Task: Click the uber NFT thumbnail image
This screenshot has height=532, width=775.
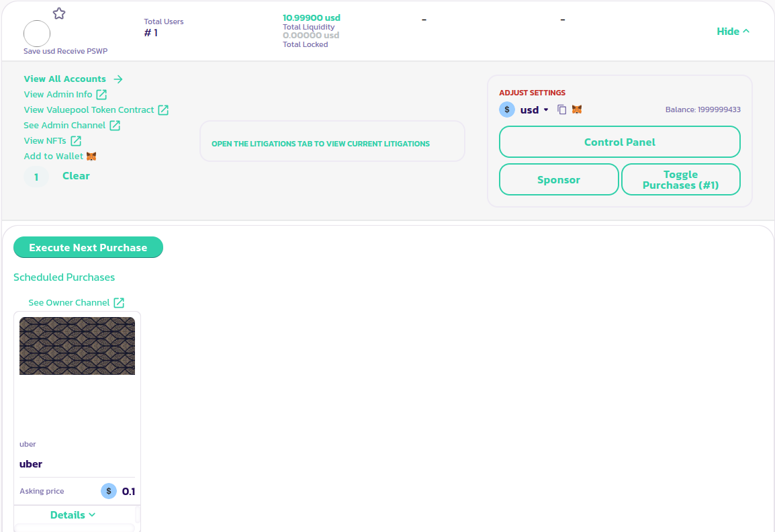Action: click(77, 346)
